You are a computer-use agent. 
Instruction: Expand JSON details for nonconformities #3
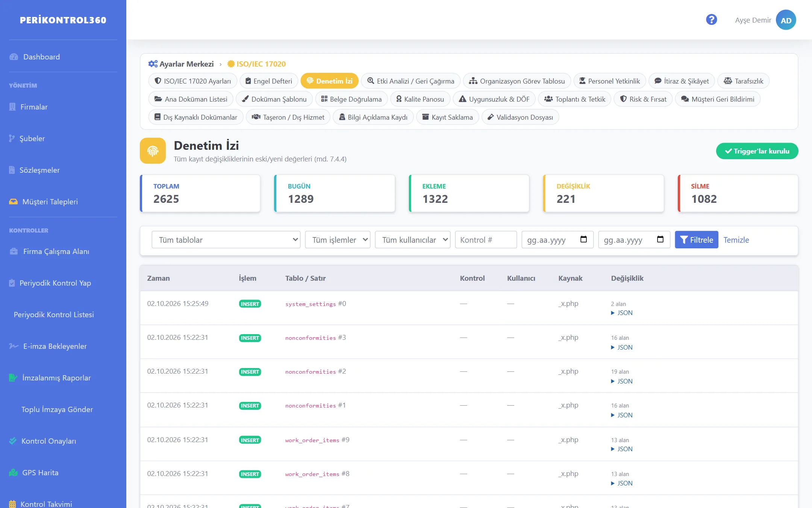coord(622,347)
